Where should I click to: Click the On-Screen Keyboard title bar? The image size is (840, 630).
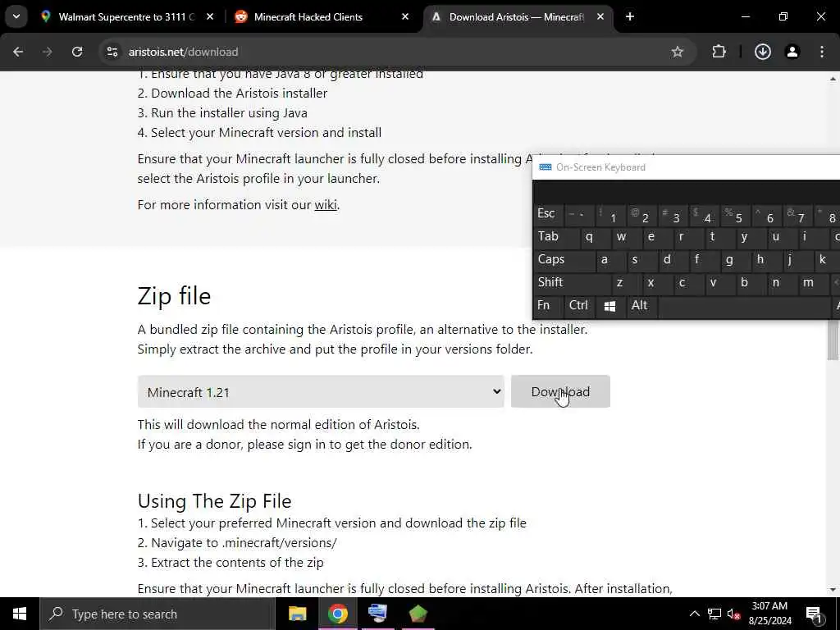(687, 167)
